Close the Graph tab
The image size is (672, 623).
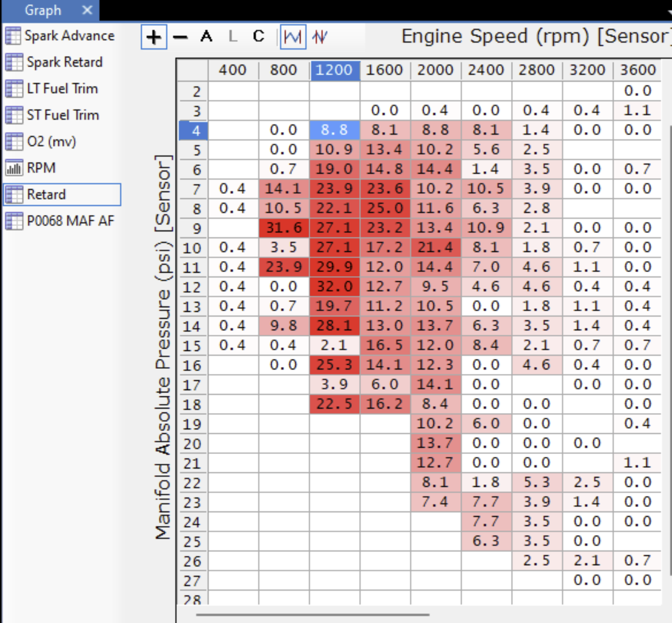click(x=87, y=10)
